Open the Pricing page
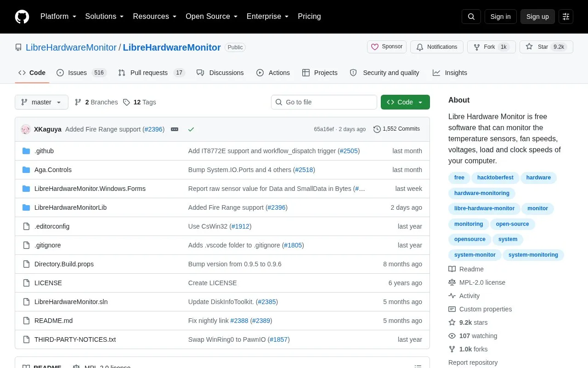Image resolution: width=588 pixels, height=368 pixels. pos(309,17)
